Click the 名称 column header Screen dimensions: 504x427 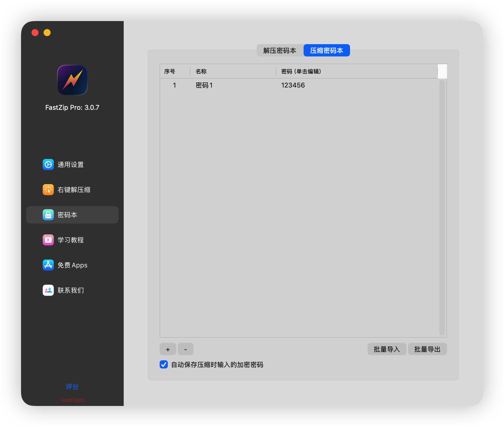[201, 71]
